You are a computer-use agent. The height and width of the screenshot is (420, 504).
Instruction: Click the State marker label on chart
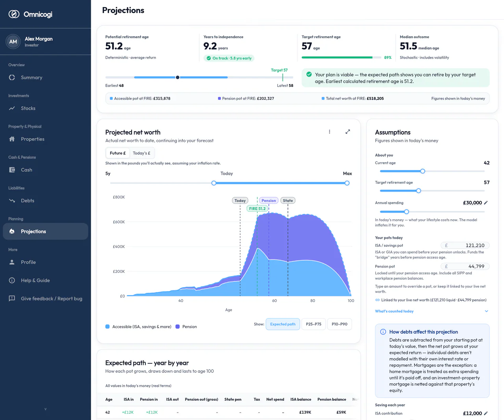(288, 201)
